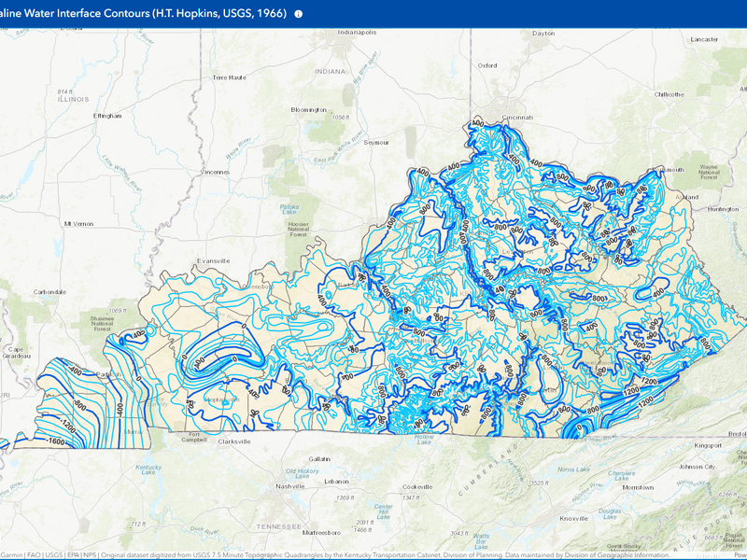The width and height of the screenshot is (747, 560).
Task: Click the 1056 ft elevation label
Action: click(341, 118)
